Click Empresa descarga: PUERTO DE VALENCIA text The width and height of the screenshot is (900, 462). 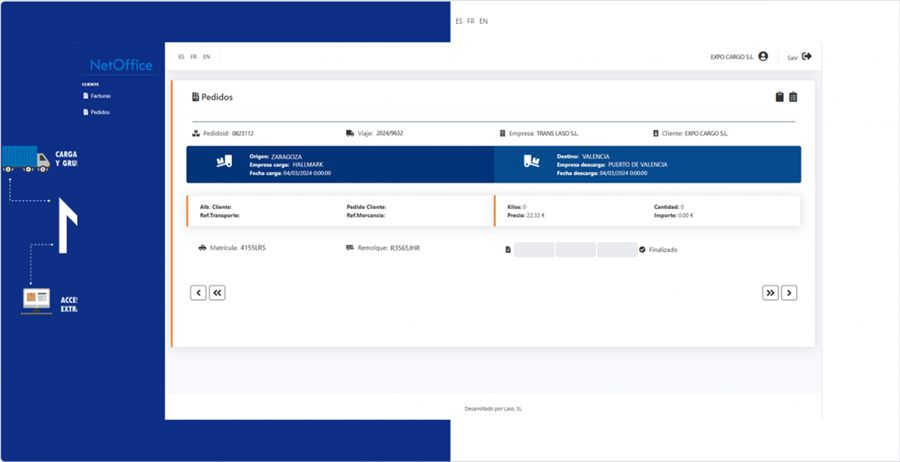coord(612,165)
